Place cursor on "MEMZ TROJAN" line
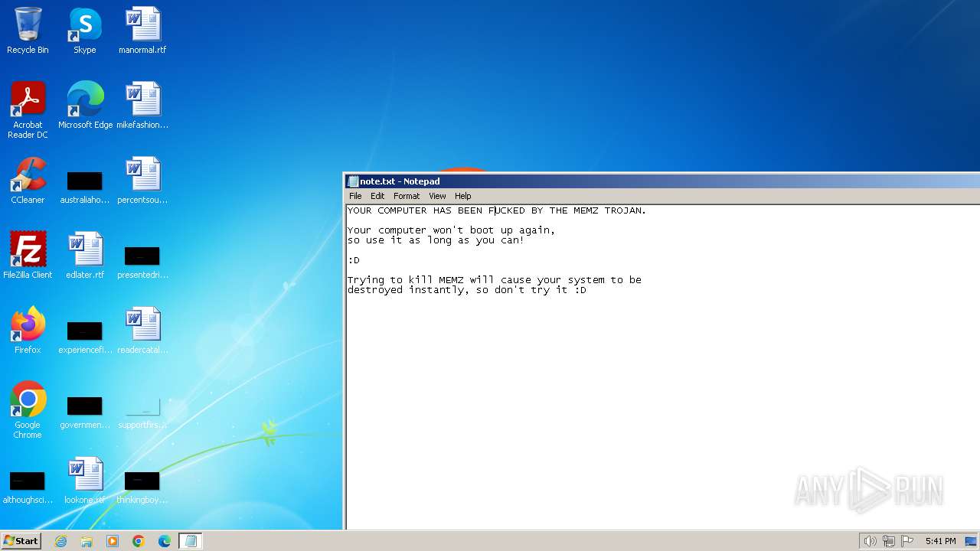 click(x=497, y=210)
